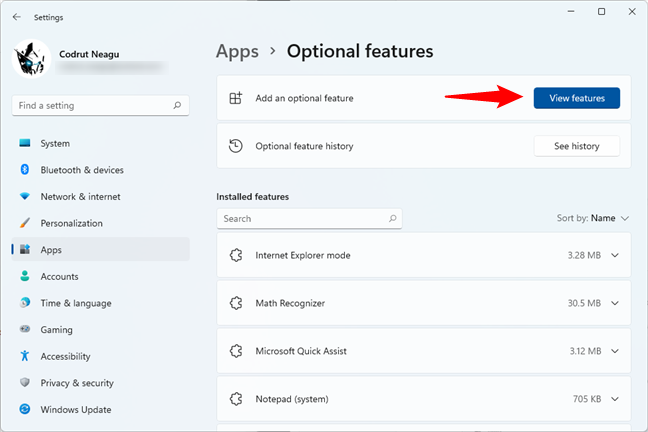Click the Internet Explorer mode gear icon

tap(236, 255)
